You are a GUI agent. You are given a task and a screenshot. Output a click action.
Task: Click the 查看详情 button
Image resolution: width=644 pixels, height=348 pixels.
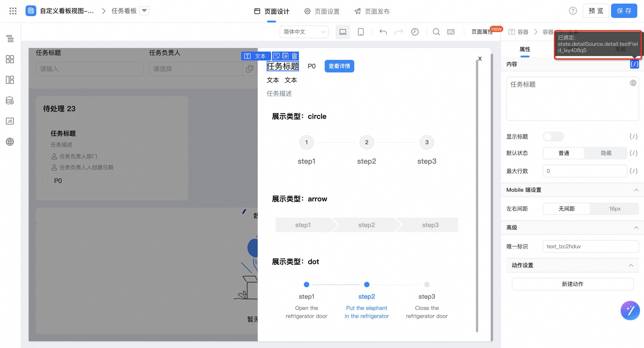(339, 66)
